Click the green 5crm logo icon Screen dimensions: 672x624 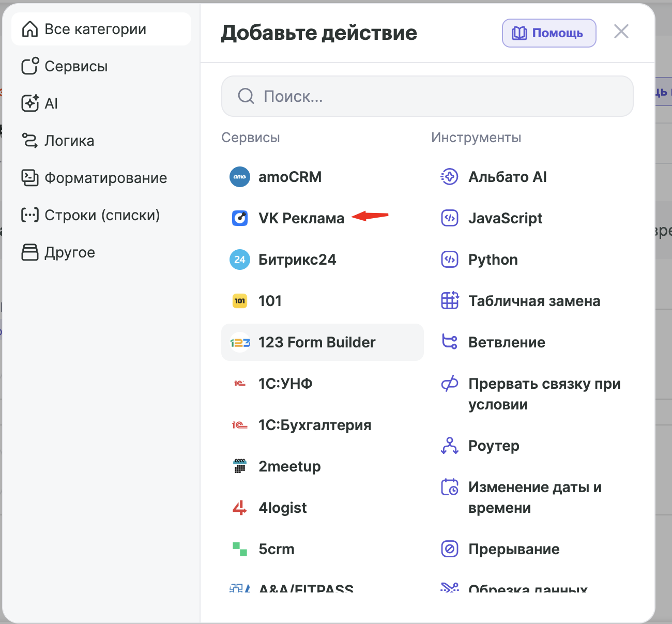click(240, 549)
